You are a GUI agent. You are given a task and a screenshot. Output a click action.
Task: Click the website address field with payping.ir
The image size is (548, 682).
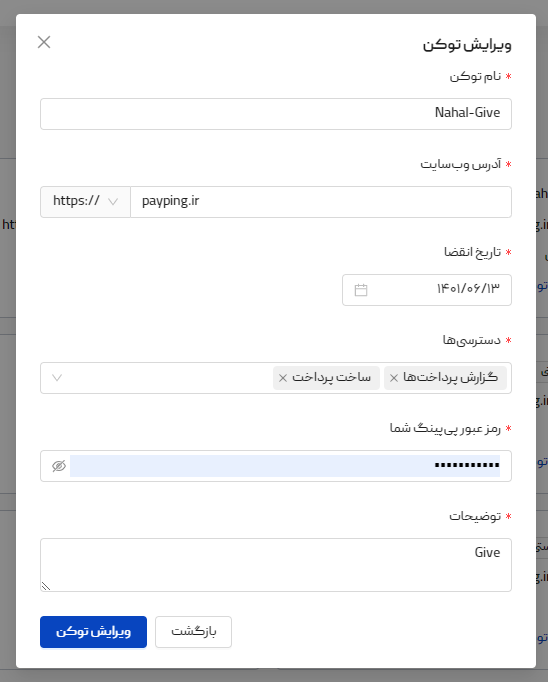(321, 202)
